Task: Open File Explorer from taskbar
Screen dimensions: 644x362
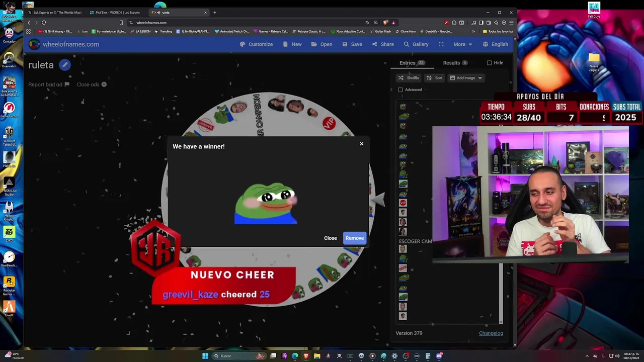Action: pyautogui.click(x=317, y=356)
